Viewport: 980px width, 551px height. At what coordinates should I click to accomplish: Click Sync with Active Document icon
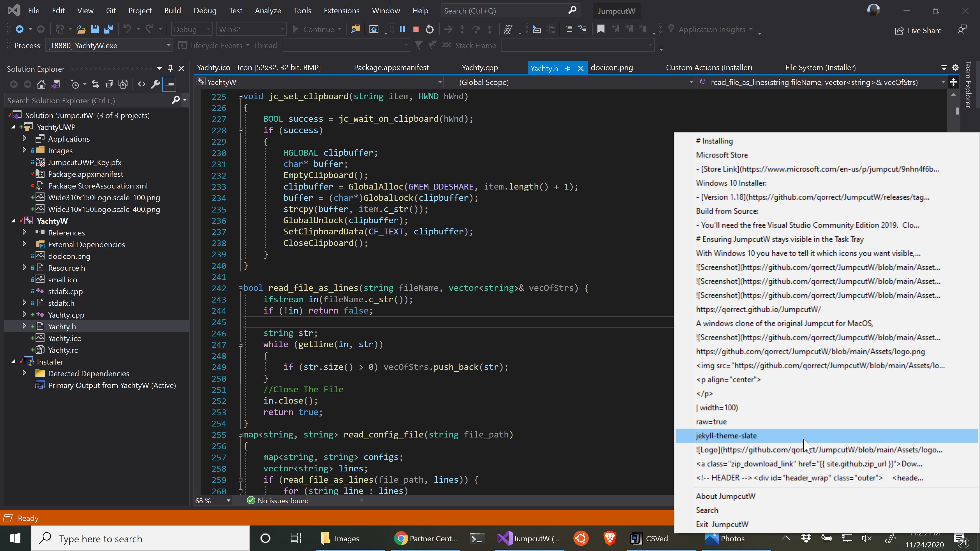click(x=95, y=84)
